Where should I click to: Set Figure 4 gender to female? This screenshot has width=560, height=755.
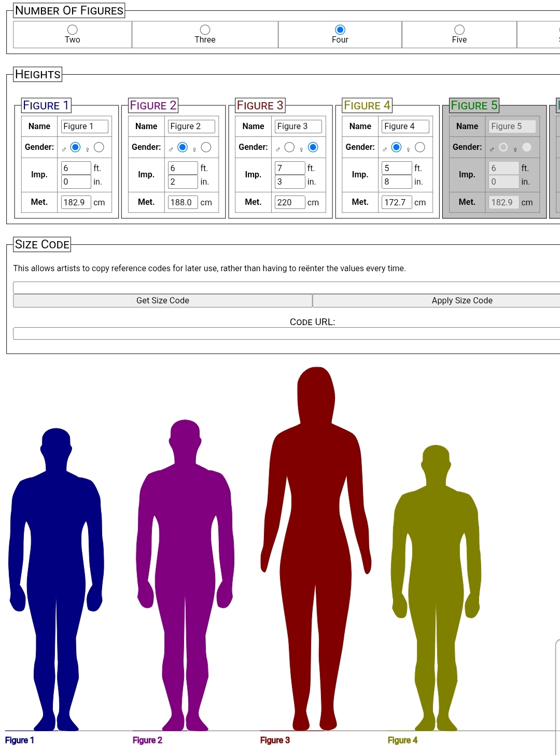click(x=420, y=147)
